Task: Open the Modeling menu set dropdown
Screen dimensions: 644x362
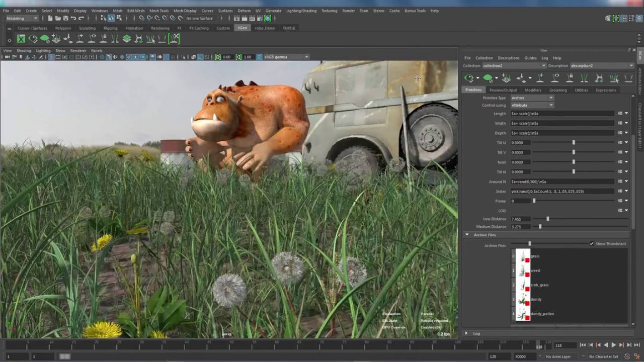Action: [x=22, y=19]
